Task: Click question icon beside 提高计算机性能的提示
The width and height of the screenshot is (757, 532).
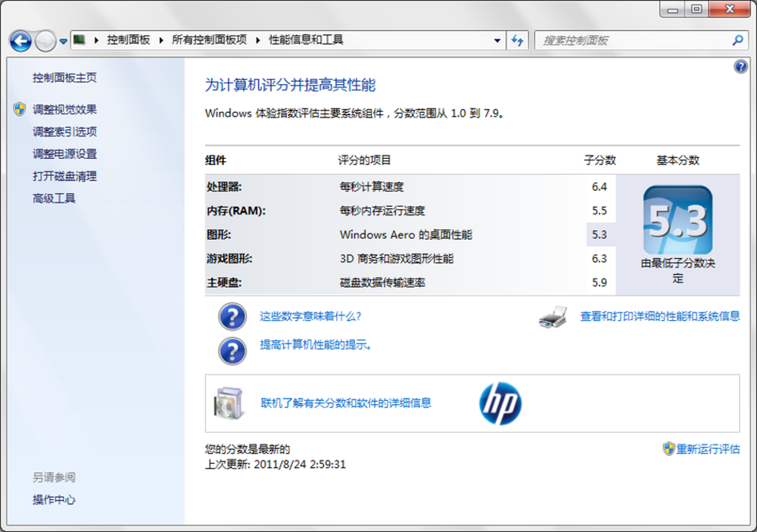Action: pos(232,350)
